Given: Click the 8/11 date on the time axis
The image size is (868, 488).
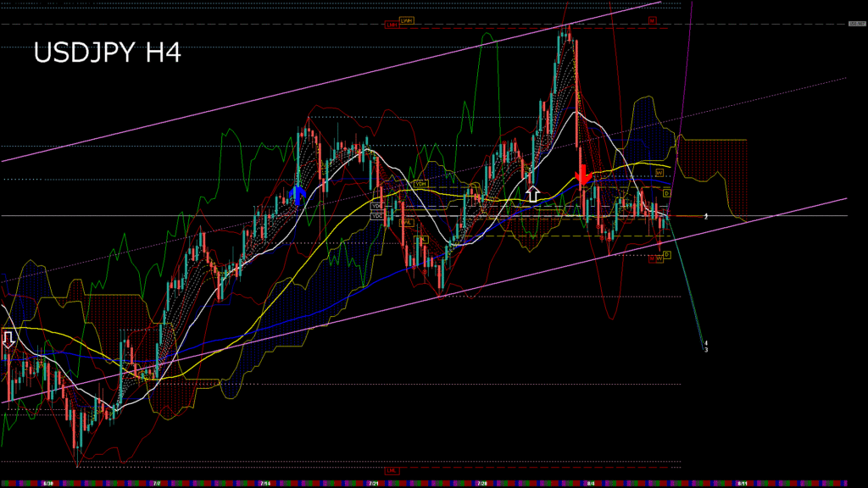Looking at the screenshot, I should [743, 484].
